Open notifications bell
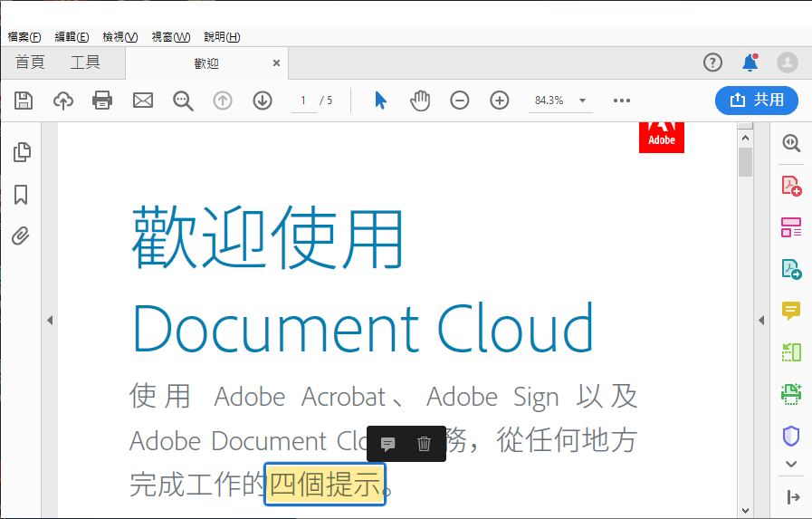The height and width of the screenshot is (519, 812). tap(750, 62)
